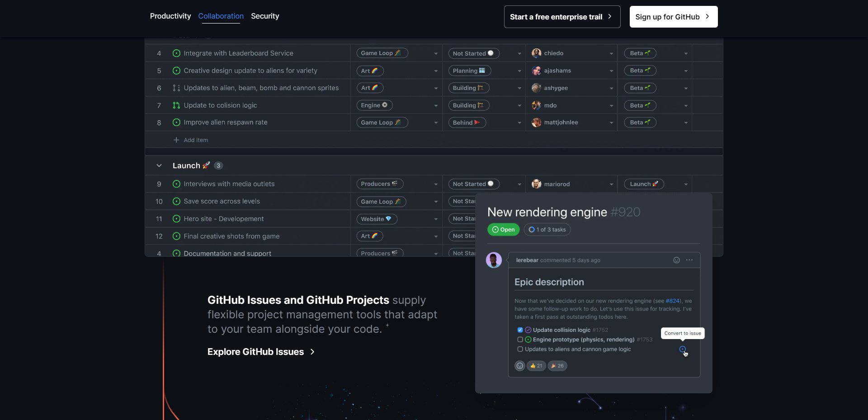Open Not Started status dropdown for row 4
868x420 pixels.
click(x=519, y=54)
